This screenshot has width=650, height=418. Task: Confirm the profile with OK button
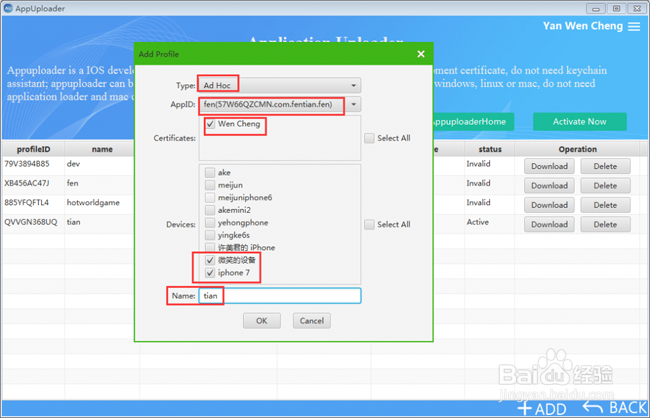point(262,321)
